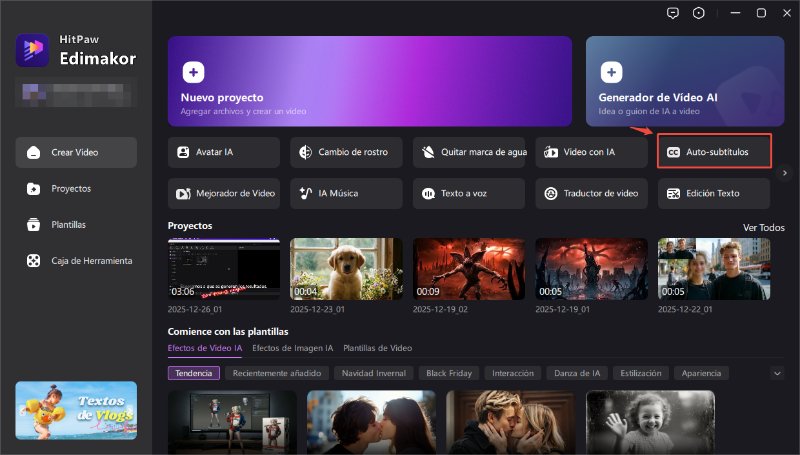Select Interacción filter chip
This screenshot has width=800, height=455.
pos(513,373)
